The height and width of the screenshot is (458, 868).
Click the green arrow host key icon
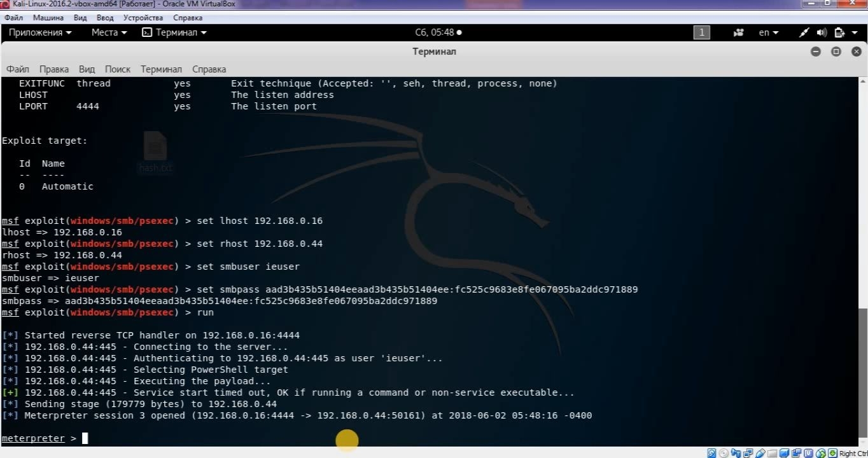834,454
